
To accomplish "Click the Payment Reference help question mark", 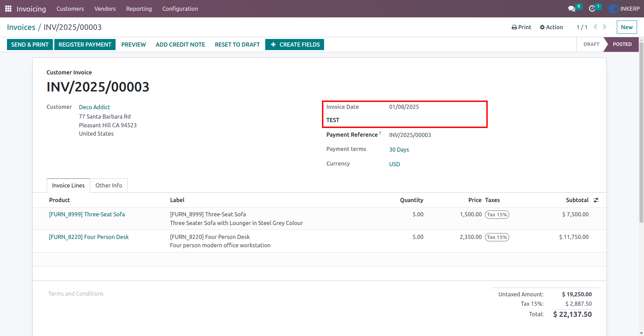I will tap(380, 133).
